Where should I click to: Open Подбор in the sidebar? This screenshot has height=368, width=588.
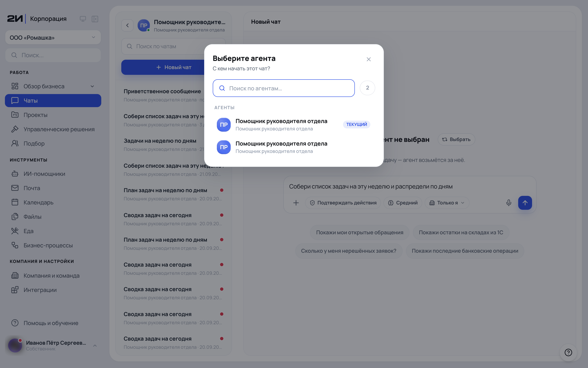click(53, 144)
